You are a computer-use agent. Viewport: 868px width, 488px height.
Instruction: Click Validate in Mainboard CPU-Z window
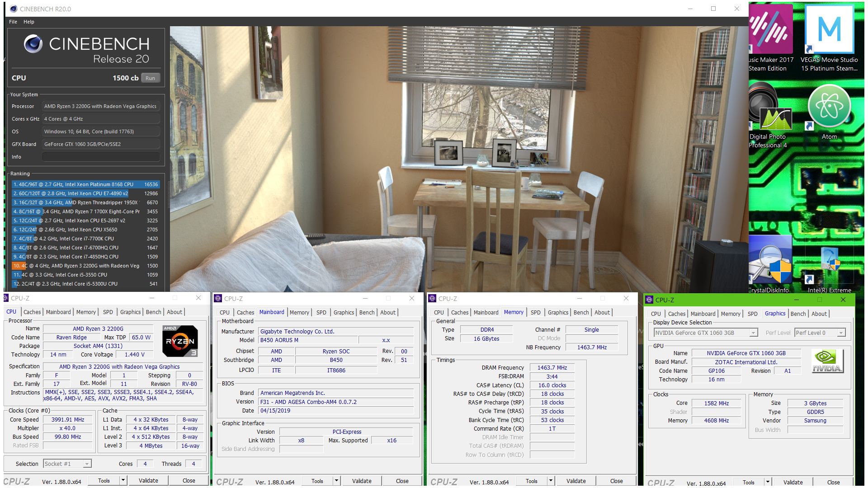point(362,481)
